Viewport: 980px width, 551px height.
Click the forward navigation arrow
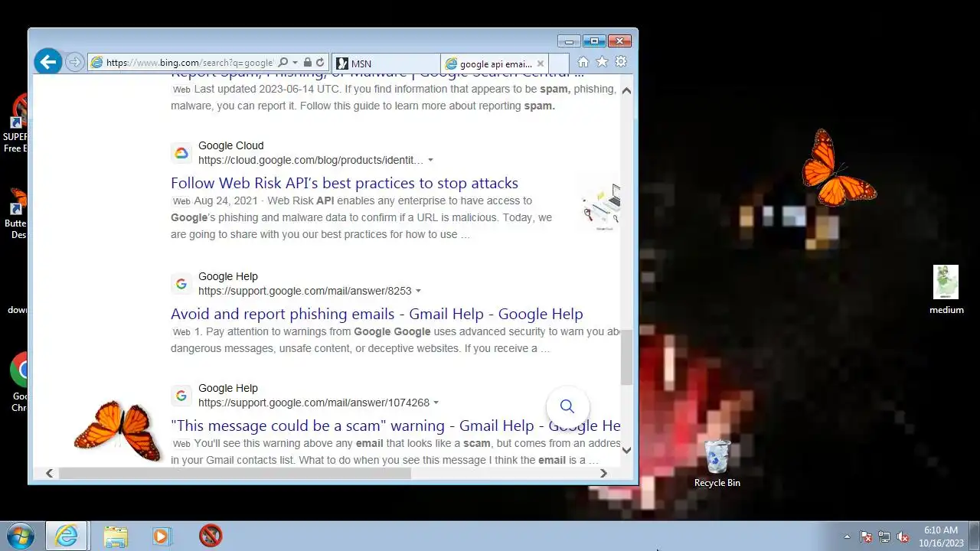coord(74,62)
